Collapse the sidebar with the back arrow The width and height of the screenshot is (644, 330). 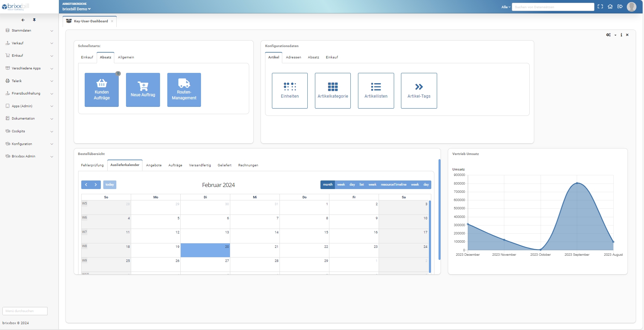(23, 20)
